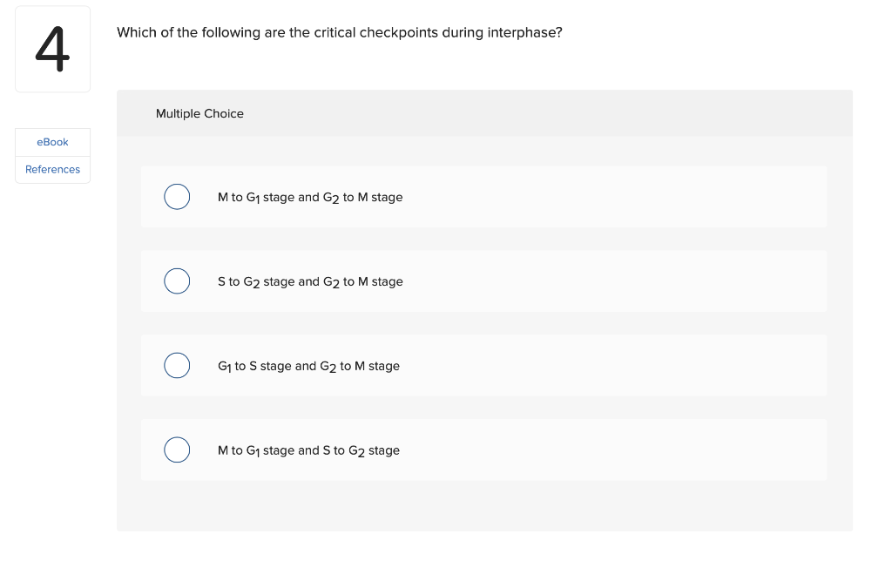The width and height of the screenshot is (892, 588).
Task: Click the second answer option row
Action: (483, 280)
